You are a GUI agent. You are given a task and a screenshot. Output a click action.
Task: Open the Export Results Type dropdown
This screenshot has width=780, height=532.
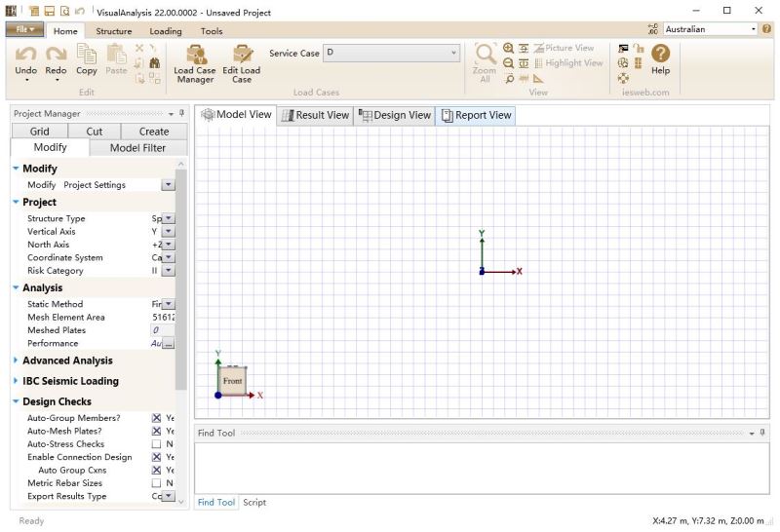[168, 496]
